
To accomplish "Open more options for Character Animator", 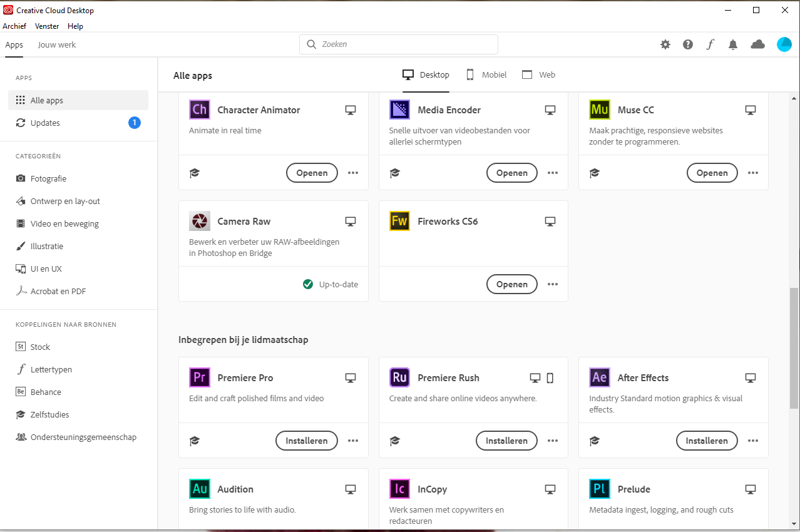I will (353, 173).
